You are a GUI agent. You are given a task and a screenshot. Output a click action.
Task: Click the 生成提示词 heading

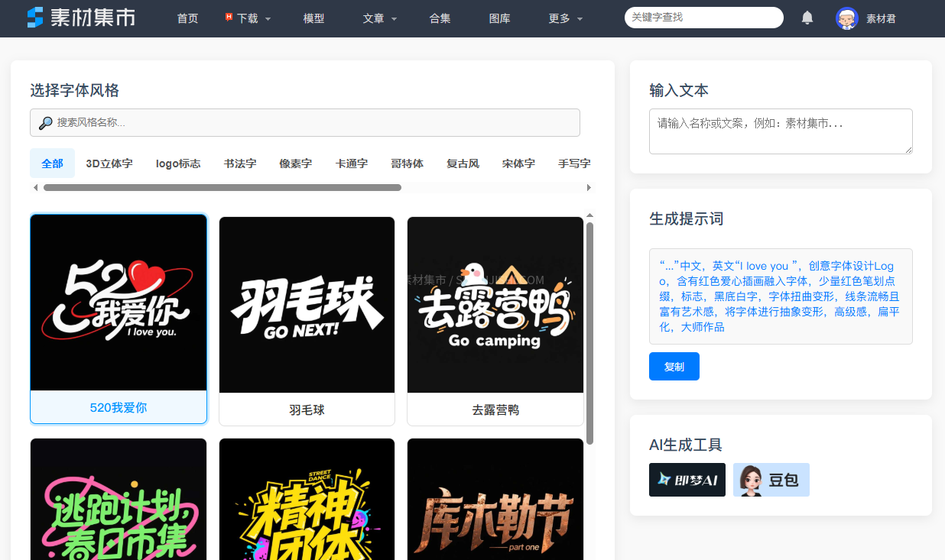coord(687,219)
